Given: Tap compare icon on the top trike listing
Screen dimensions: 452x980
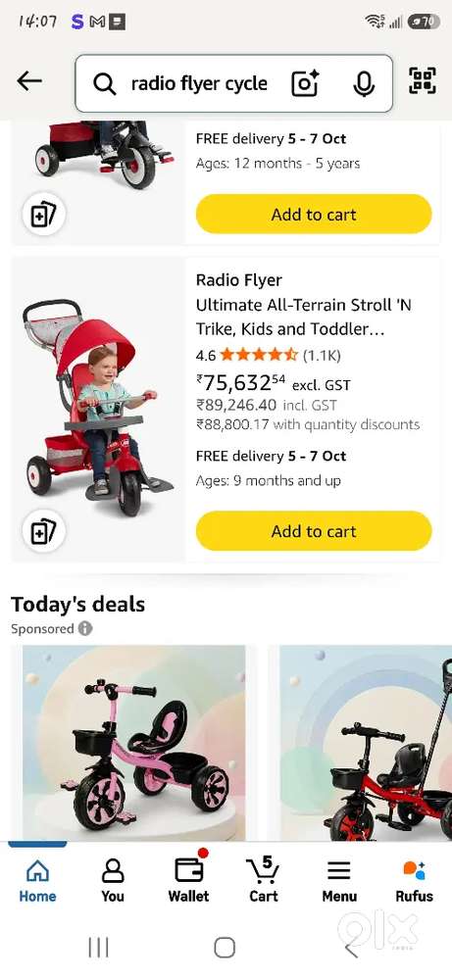Looking at the screenshot, I should [x=44, y=215].
